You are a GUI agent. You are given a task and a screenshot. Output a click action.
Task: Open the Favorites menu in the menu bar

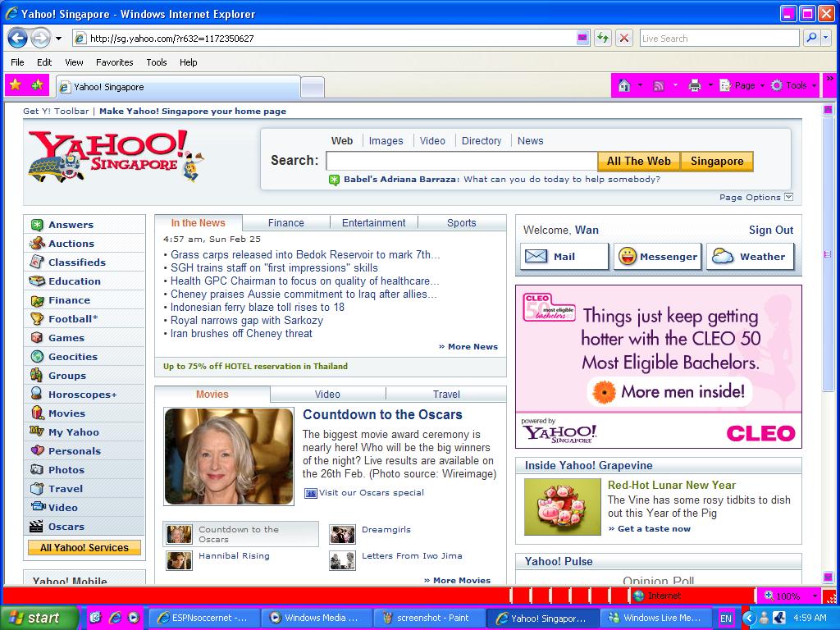click(x=115, y=62)
